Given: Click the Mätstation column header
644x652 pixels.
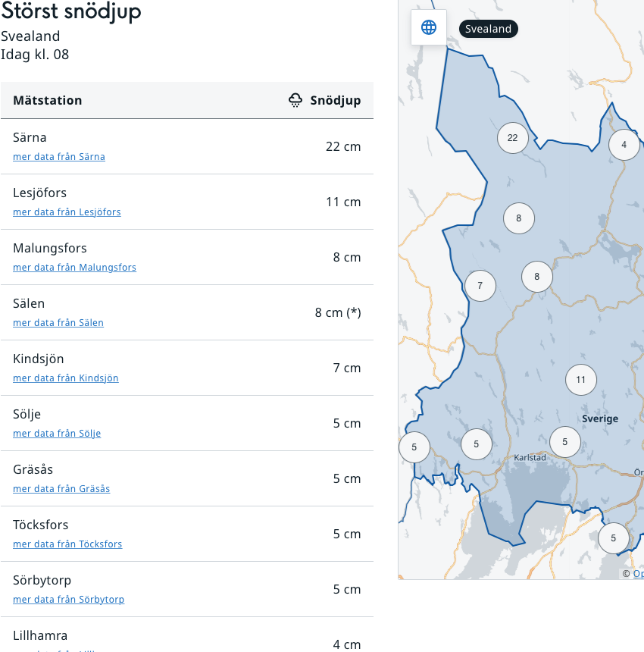Looking at the screenshot, I should pos(48,100).
